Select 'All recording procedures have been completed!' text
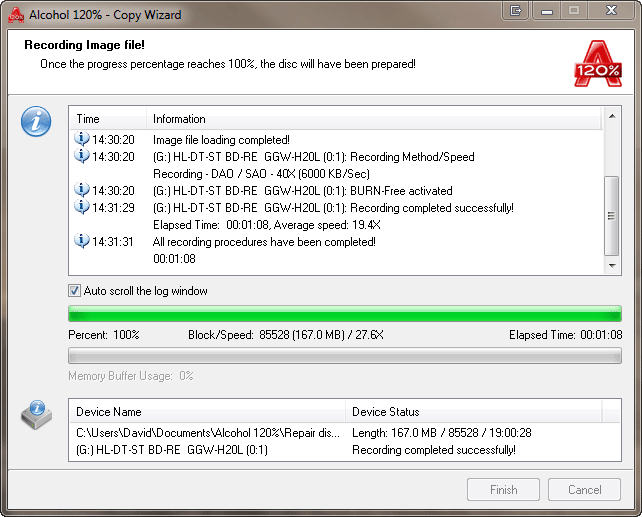 (x=264, y=242)
